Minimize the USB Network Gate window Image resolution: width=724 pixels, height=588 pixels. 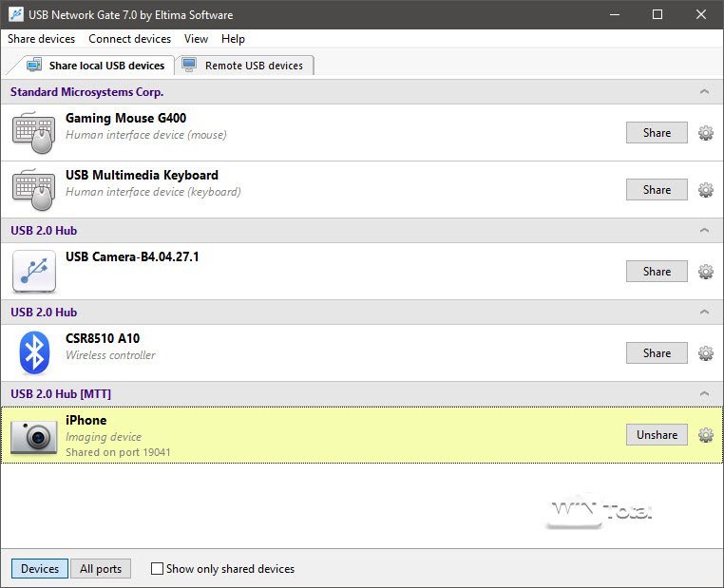click(615, 14)
